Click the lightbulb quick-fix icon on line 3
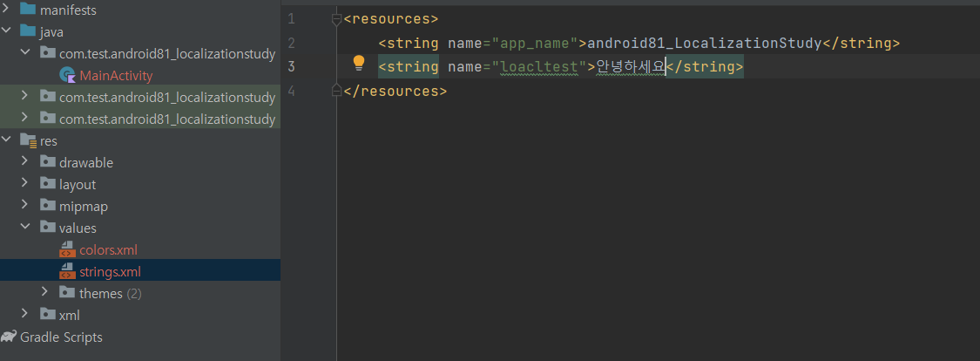The width and height of the screenshot is (980, 361). [359, 63]
